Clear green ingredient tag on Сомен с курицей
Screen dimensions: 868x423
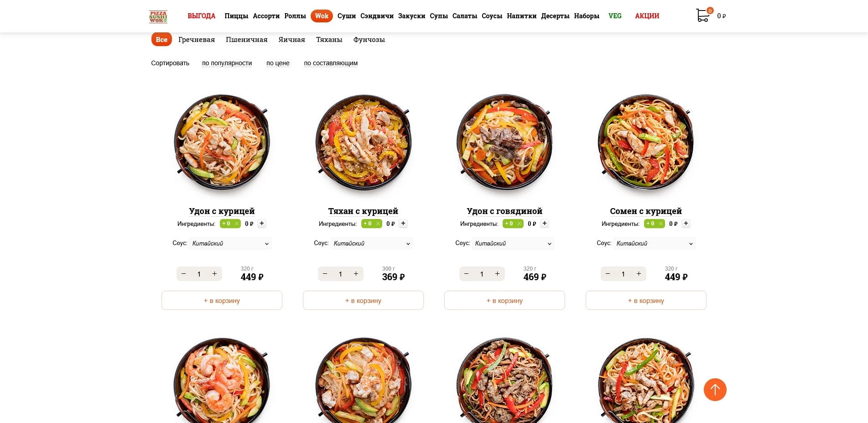661,224
